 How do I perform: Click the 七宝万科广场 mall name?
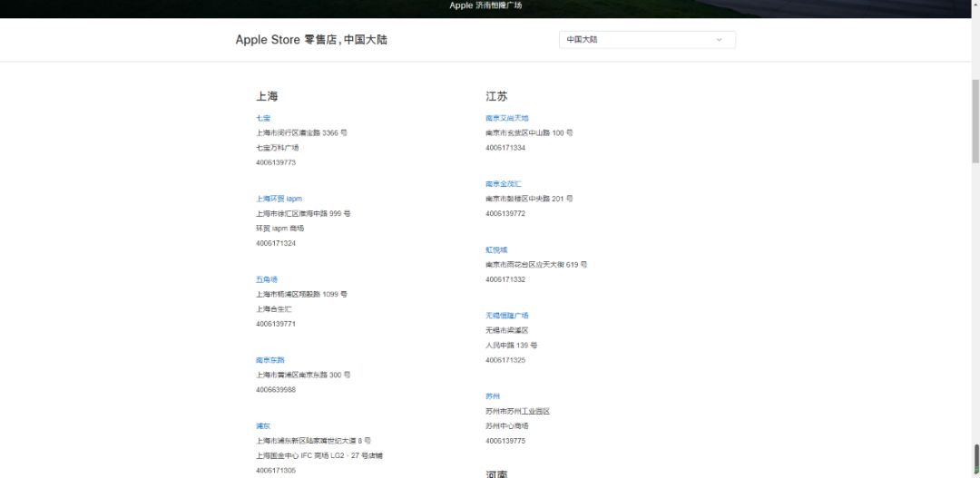pos(277,148)
